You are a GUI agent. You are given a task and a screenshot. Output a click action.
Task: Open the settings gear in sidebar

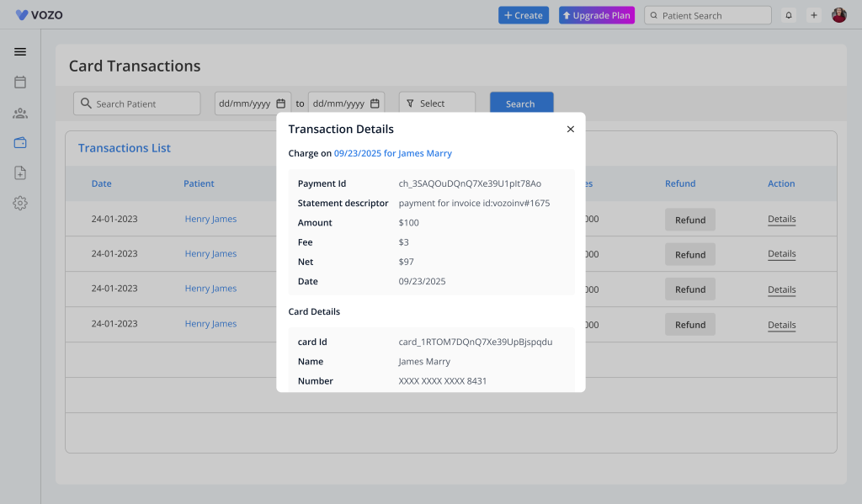click(x=20, y=203)
